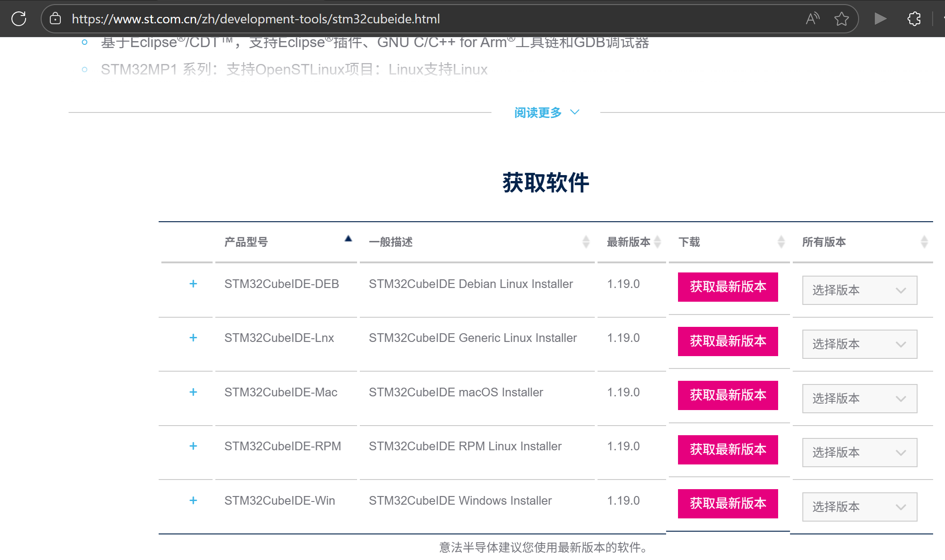Click the 所有版本 column header
The height and width of the screenshot is (560, 945).
point(824,242)
